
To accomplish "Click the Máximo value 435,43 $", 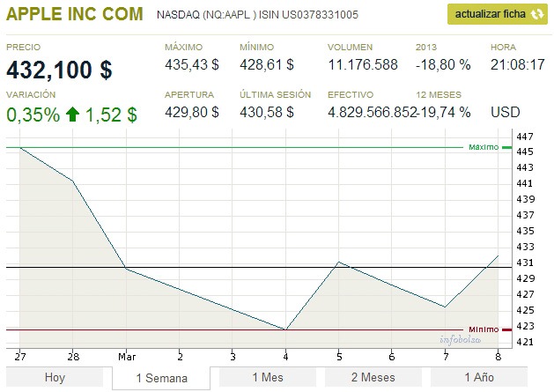I will [x=192, y=64].
